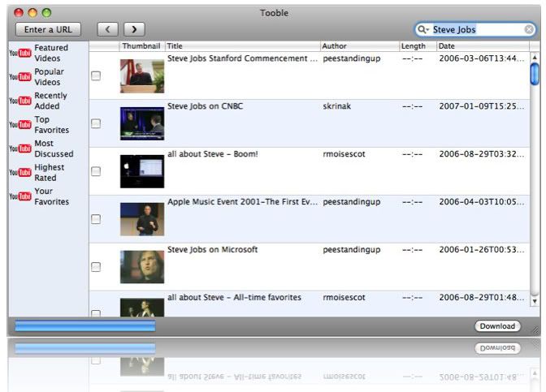Open Your Favorites in the sidebar

51,196
